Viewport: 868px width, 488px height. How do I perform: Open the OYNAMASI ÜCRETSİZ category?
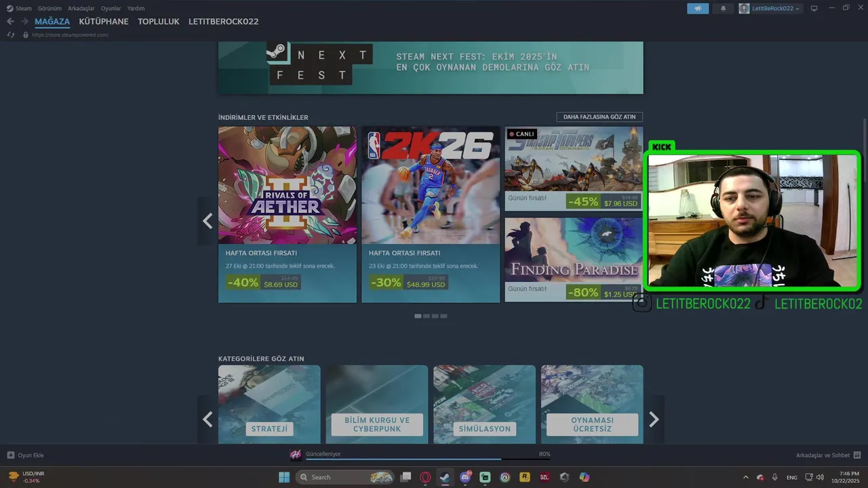coord(592,405)
